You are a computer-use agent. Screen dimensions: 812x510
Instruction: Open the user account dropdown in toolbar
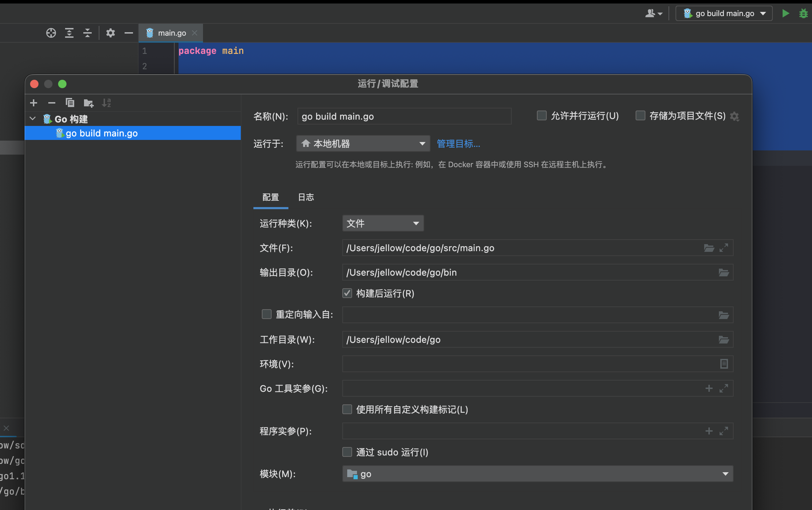pyautogui.click(x=653, y=13)
